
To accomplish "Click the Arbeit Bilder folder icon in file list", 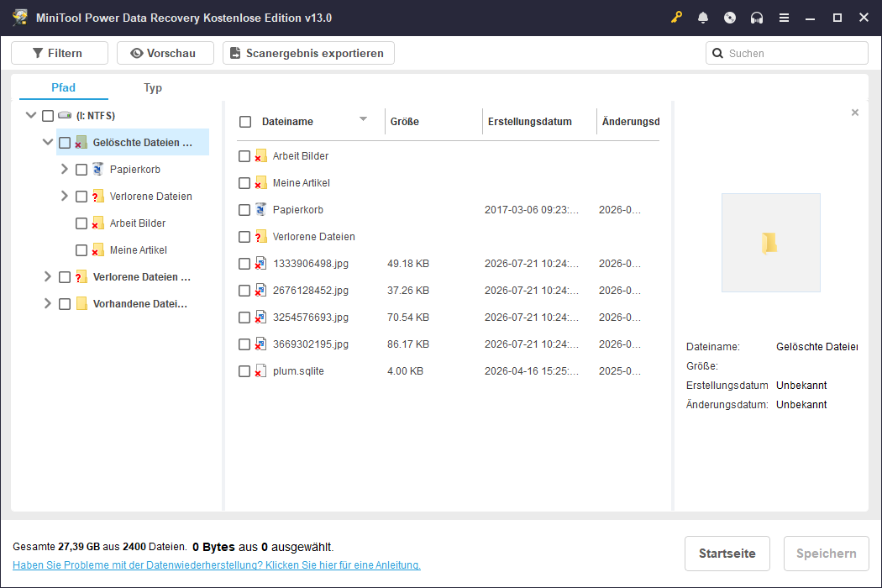I will 260,156.
